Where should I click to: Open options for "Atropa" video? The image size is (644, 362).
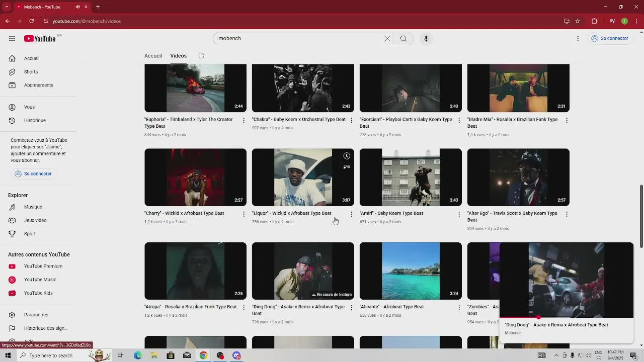click(244, 307)
